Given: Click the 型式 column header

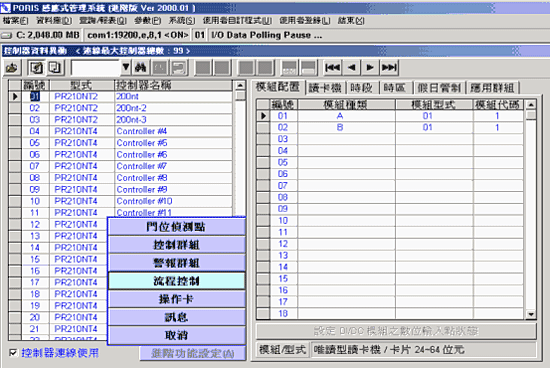Looking at the screenshot, I should tap(82, 85).
